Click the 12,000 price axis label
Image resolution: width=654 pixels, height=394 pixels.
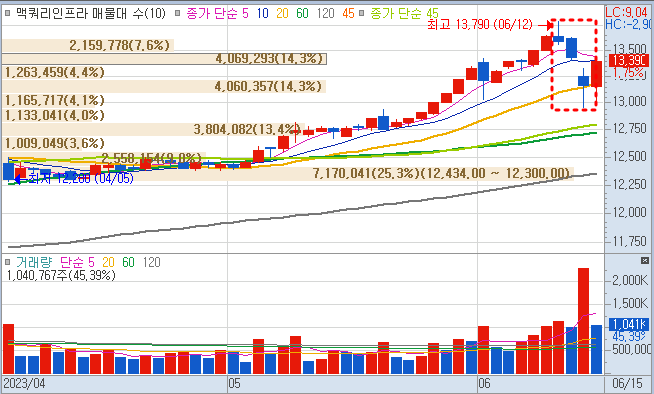[630, 213]
